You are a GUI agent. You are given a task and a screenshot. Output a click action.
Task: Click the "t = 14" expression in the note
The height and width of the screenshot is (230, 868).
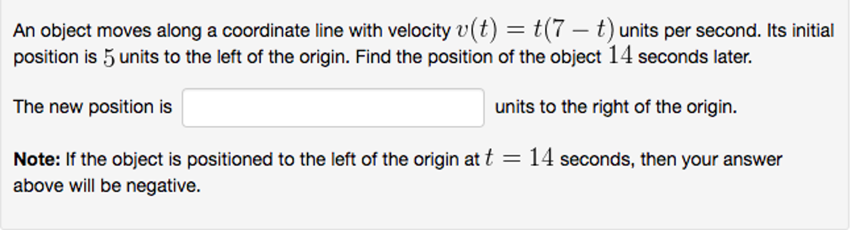point(519,158)
